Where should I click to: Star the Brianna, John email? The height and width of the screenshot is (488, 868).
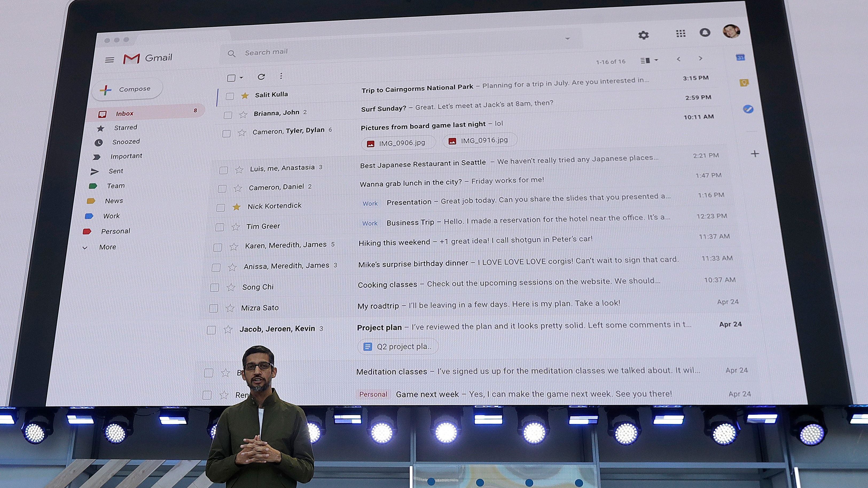point(243,114)
